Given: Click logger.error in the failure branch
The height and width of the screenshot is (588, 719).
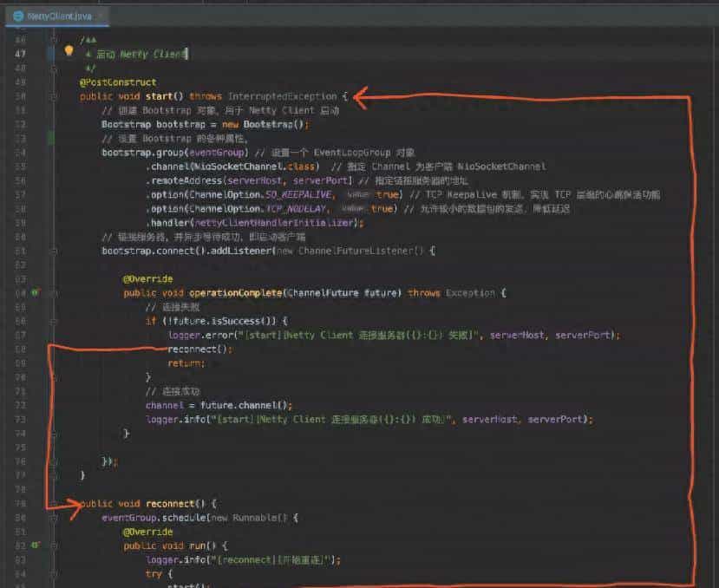Looking at the screenshot, I should point(200,336).
